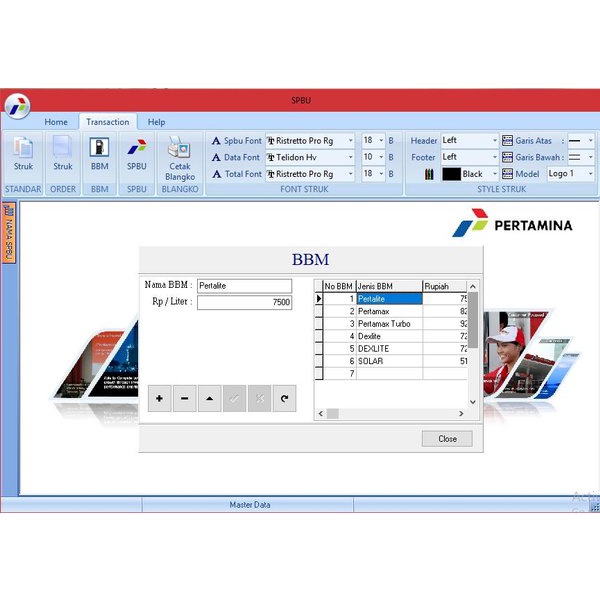Viewport: 600px width, 600px height.
Task: Switch to the Transaction tab
Action: coord(108,122)
